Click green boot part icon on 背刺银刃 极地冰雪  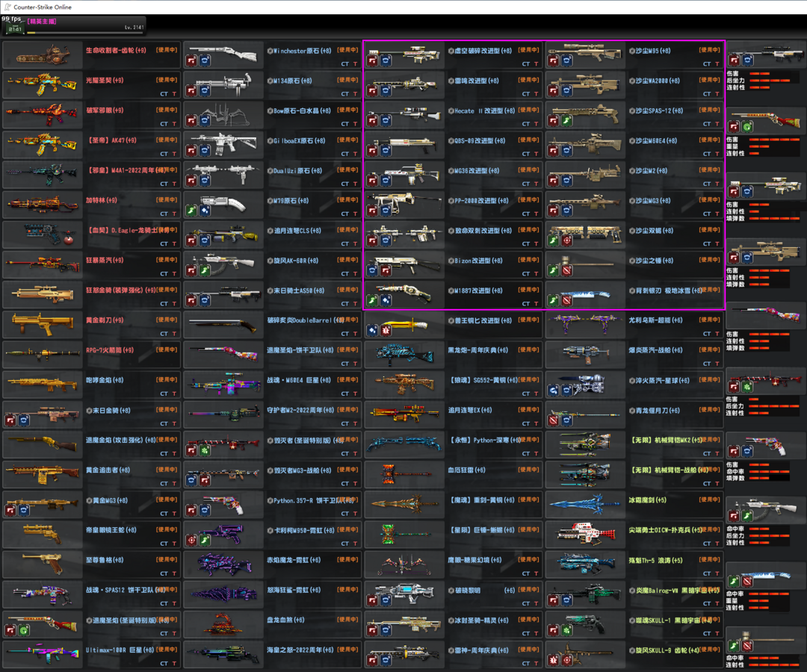pos(553,300)
